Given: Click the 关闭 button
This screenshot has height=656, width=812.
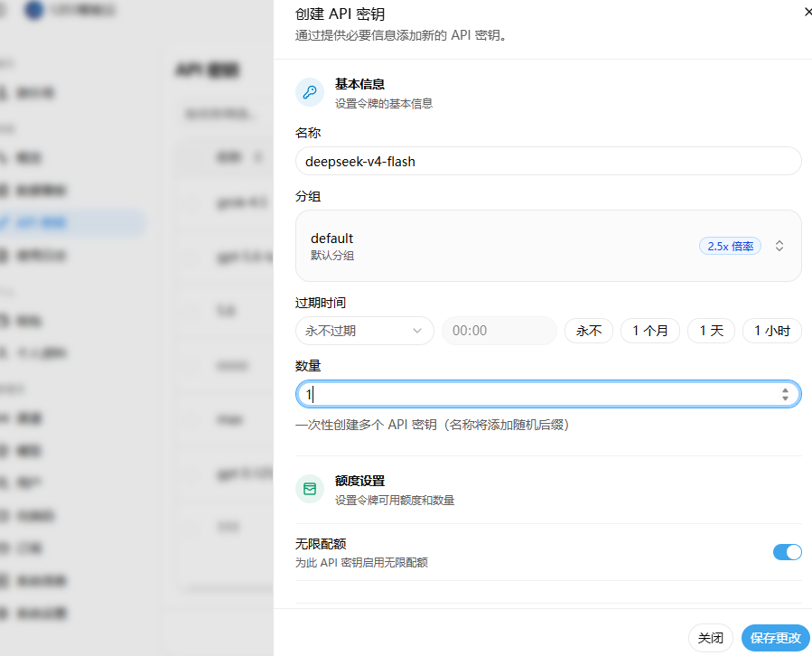Looking at the screenshot, I should pos(711,638).
